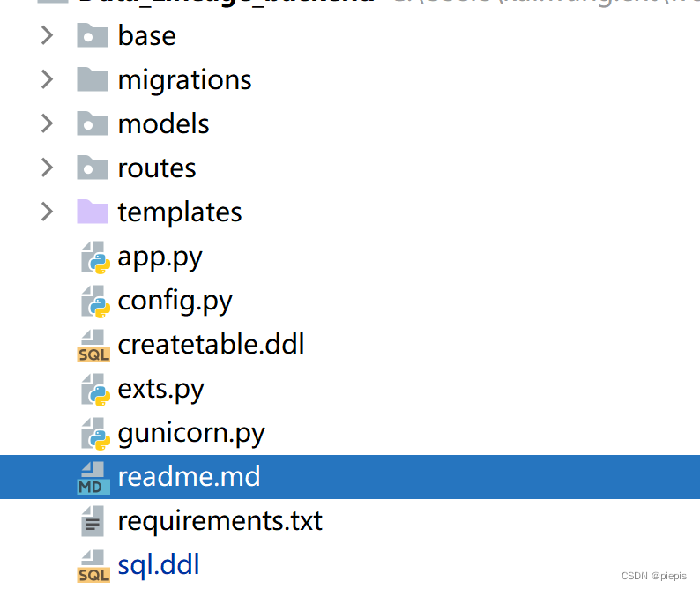Viewport: 700px width, 589px height.
Task: Click the MD icon of readme.md
Action: click(93, 478)
